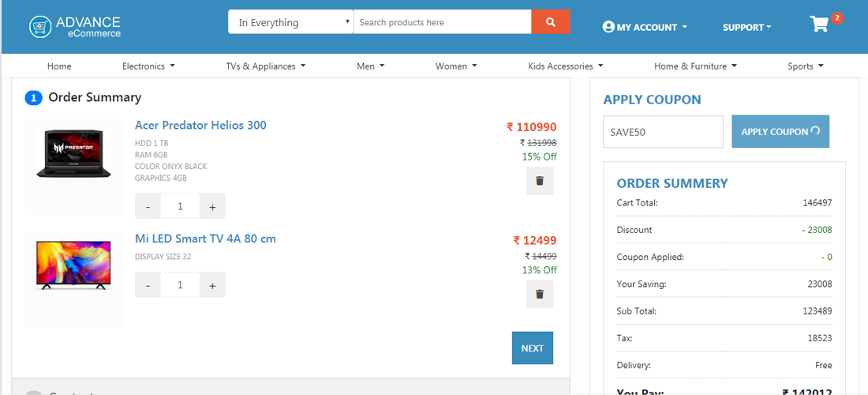Click the Delivery value Free
868x395 pixels.
[824, 365]
